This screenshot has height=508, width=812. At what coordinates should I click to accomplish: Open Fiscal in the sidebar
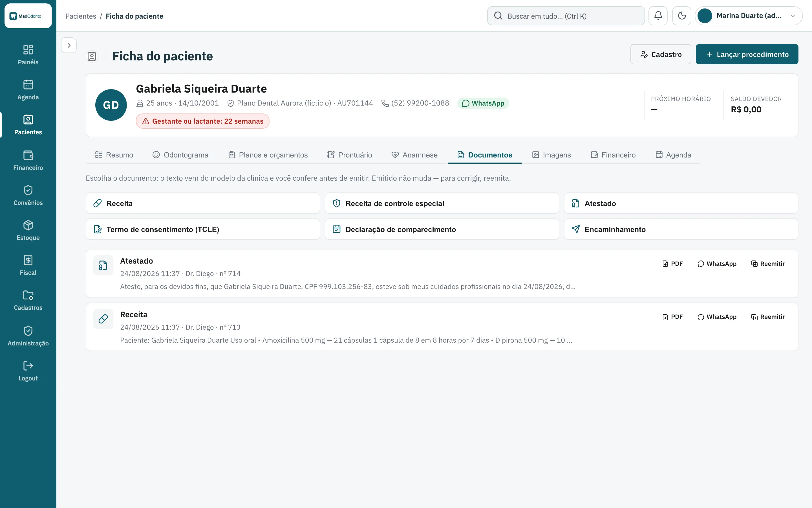tap(28, 265)
